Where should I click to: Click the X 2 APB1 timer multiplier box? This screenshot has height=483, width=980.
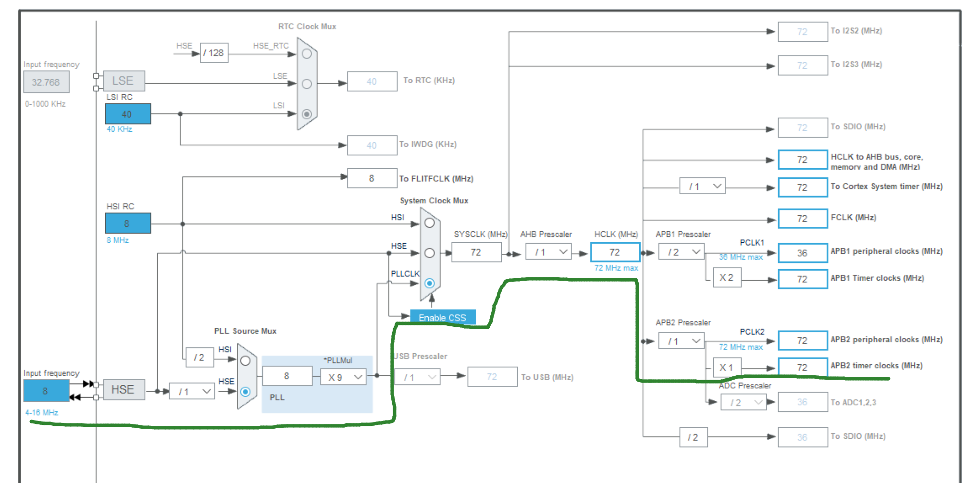(x=727, y=278)
